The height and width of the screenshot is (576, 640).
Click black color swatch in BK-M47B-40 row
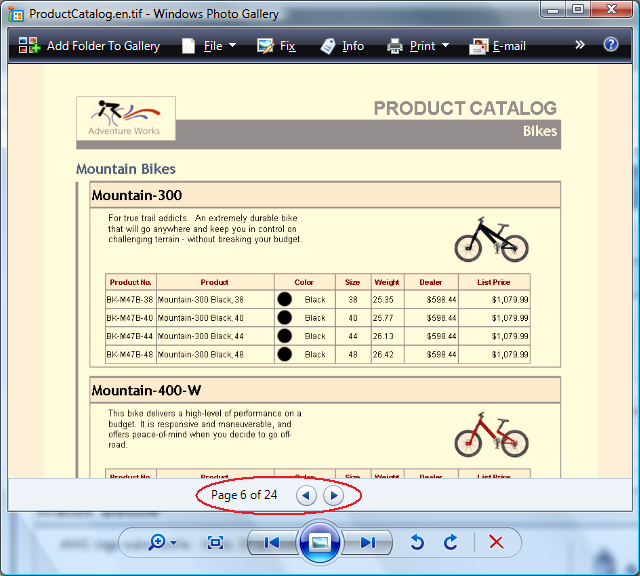tap(284, 317)
